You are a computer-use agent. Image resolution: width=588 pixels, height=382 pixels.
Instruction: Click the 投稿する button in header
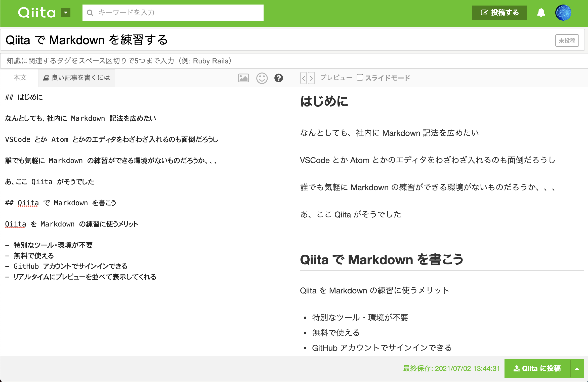coord(499,12)
